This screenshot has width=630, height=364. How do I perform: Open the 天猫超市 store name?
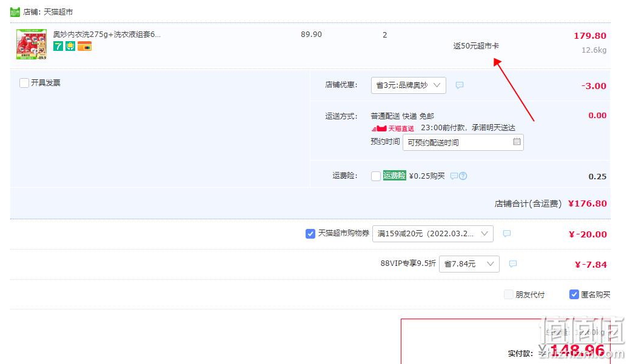pyautogui.click(x=58, y=12)
